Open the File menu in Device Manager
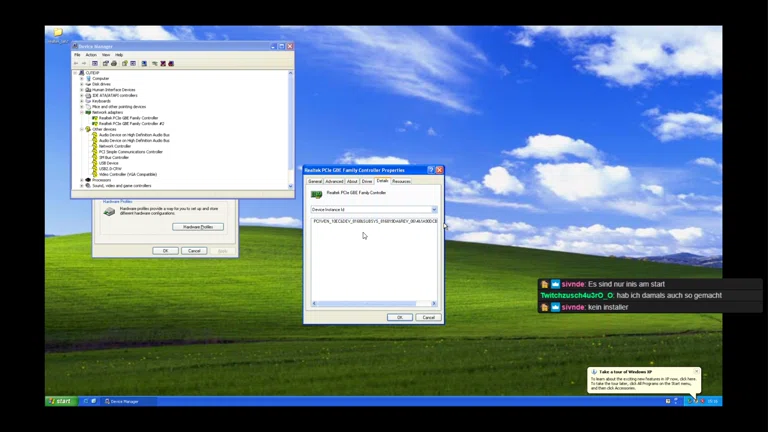 tap(77, 55)
